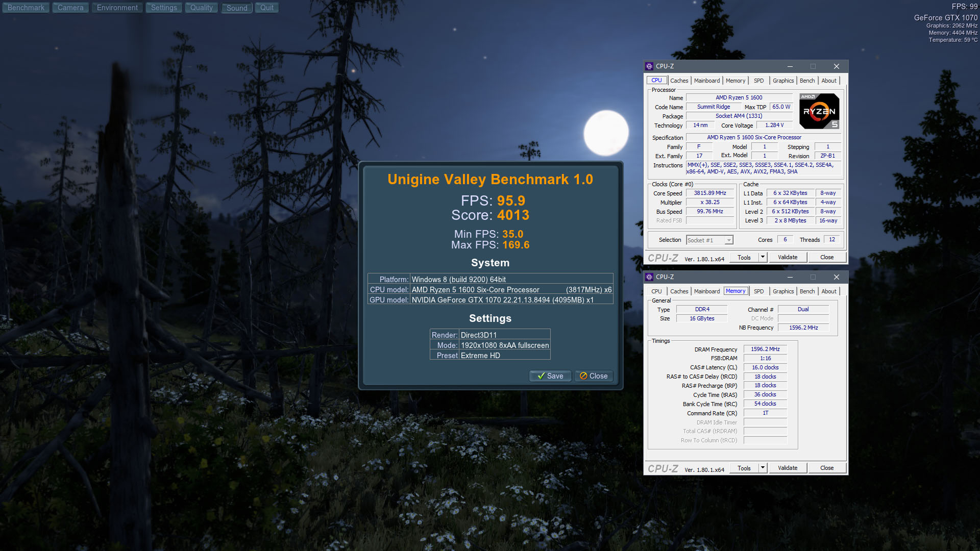
Task: Open the Settings menu button
Action: click(x=164, y=8)
